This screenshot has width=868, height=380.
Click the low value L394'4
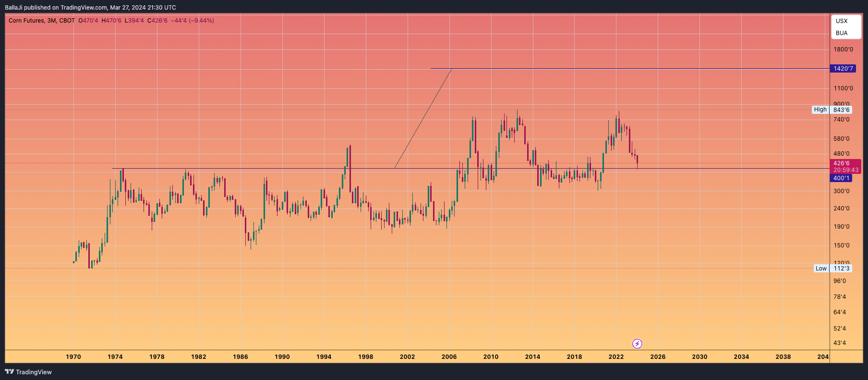coord(134,21)
